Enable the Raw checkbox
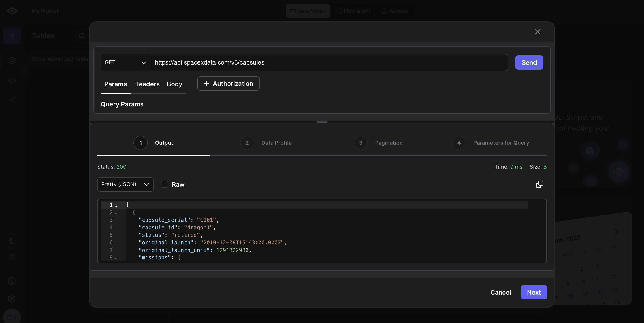 pos(165,184)
